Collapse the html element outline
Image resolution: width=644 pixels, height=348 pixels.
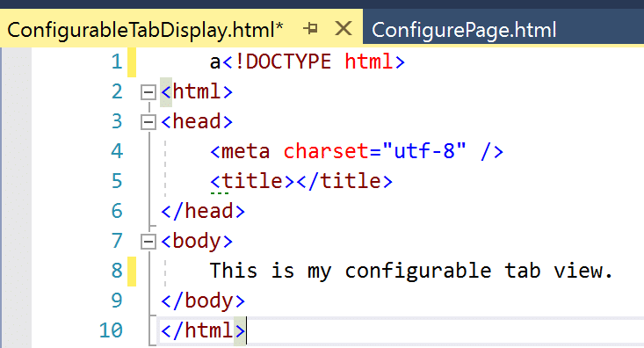point(148,92)
